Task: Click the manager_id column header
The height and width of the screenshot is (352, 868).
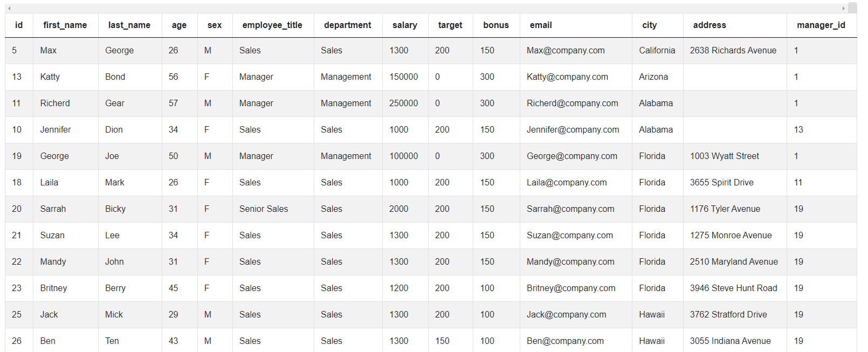Action: point(821,25)
